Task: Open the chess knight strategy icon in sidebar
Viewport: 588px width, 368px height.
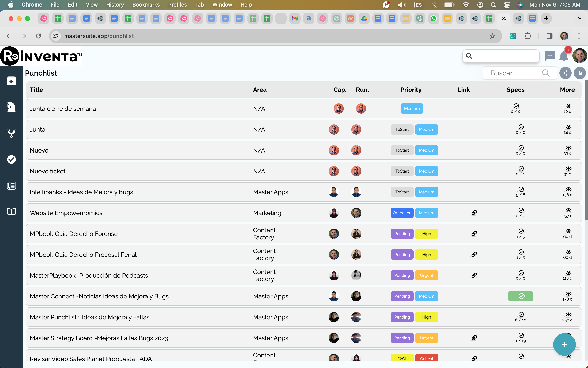Action: (x=11, y=107)
